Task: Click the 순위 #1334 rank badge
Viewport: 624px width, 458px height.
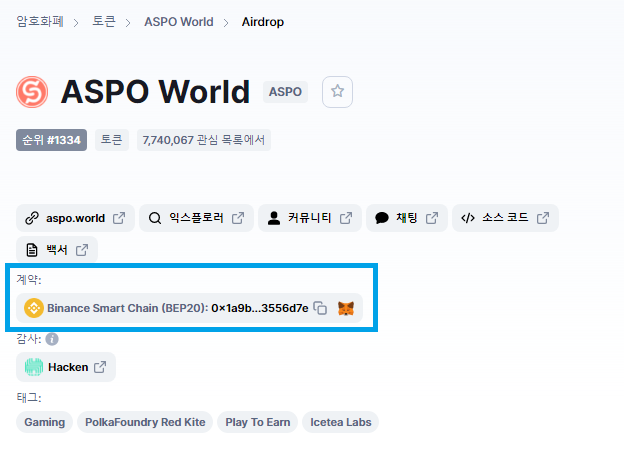Action: tap(51, 140)
